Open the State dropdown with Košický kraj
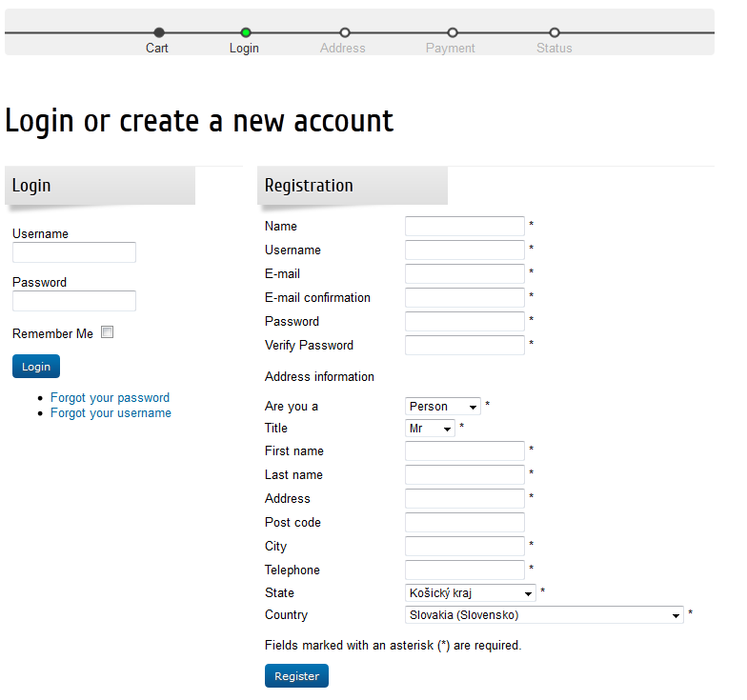Viewport: 747px width, 700px height. [x=471, y=592]
